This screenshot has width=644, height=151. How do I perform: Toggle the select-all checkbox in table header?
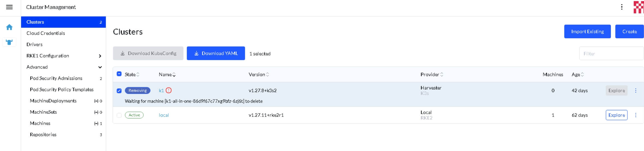click(x=119, y=74)
